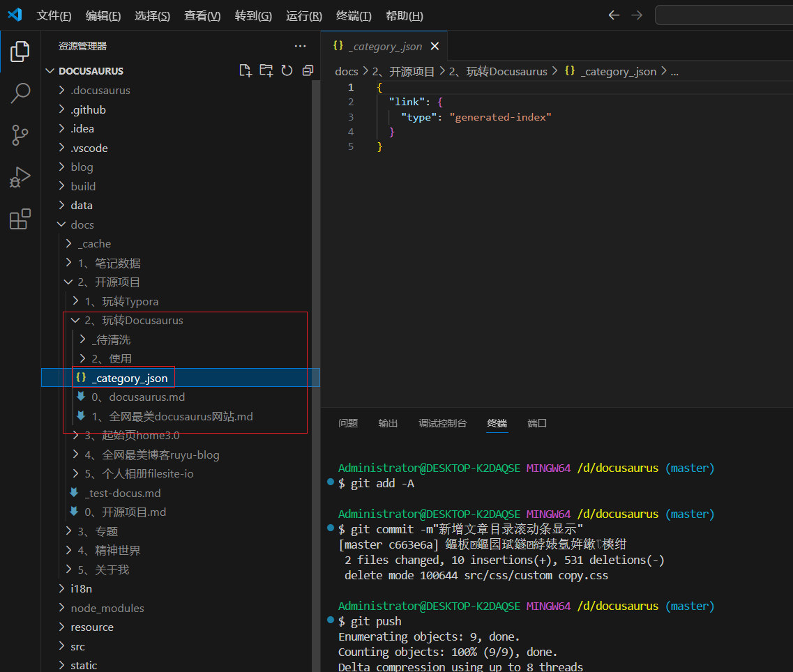This screenshot has height=672, width=793.
Task: Expand the .docusaurus folder
Action: [x=100, y=90]
